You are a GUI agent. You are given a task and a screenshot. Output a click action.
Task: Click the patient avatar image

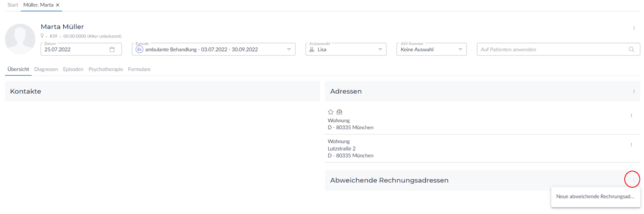(20, 39)
